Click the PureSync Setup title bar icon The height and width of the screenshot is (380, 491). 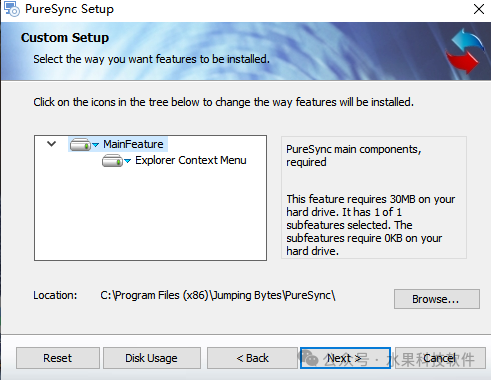click(11, 9)
